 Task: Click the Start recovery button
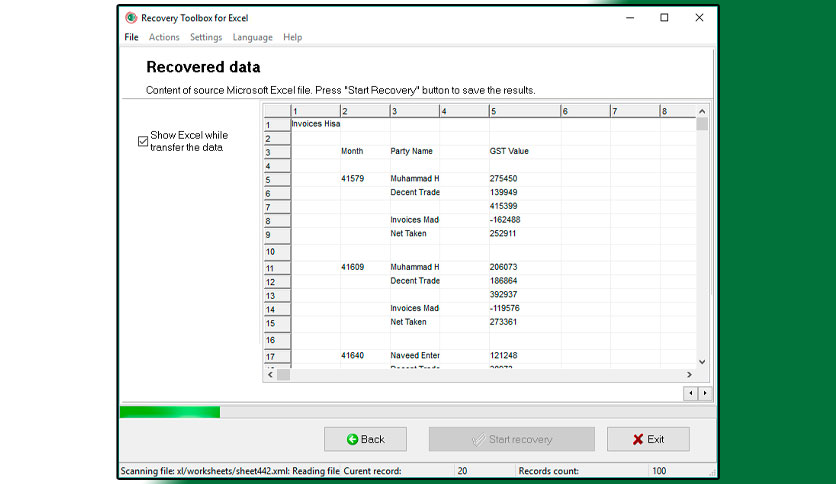511,439
